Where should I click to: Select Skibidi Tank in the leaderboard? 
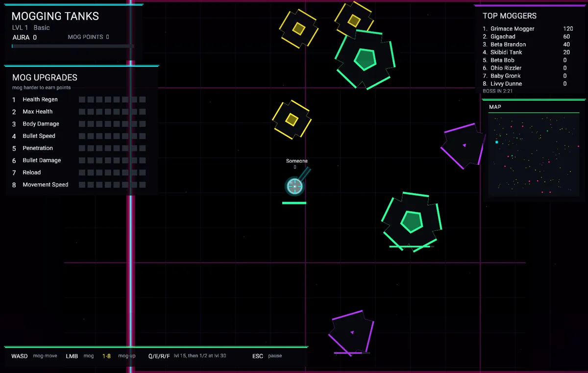click(528, 52)
